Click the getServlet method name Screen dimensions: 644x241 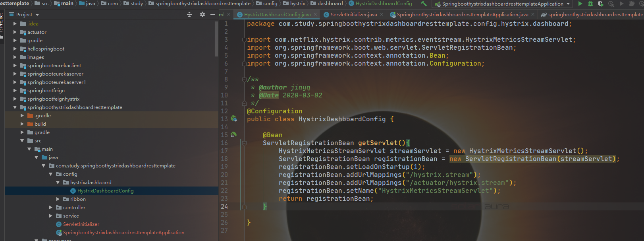pos(378,143)
